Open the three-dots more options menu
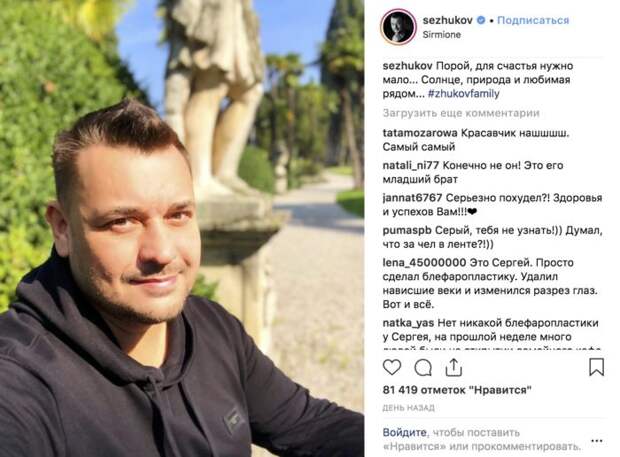This screenshot has width=620, height=457. click(x=596, y=440)
